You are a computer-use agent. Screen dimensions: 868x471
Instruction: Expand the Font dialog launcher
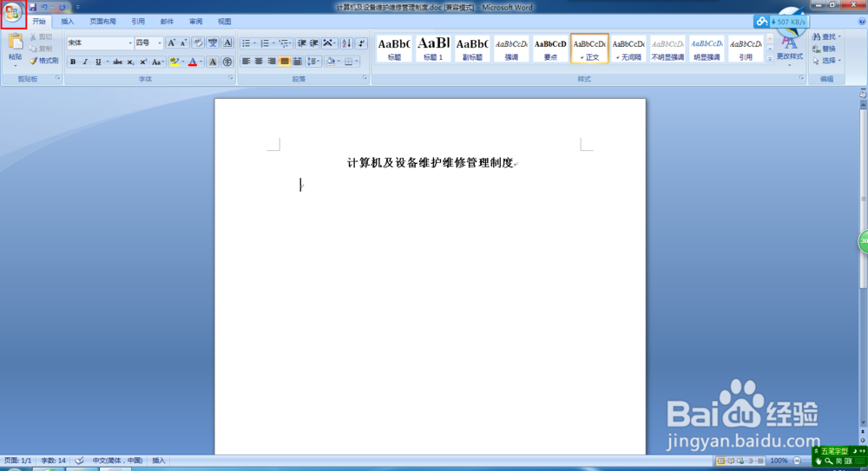point(231,79)
